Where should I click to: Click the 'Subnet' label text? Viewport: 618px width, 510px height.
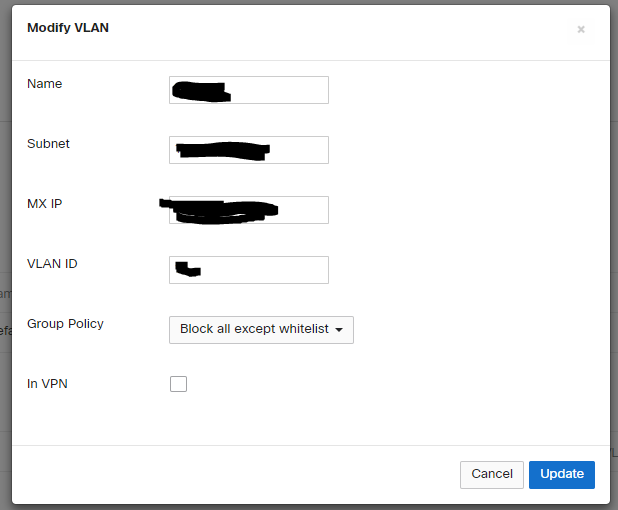[48, 144]
